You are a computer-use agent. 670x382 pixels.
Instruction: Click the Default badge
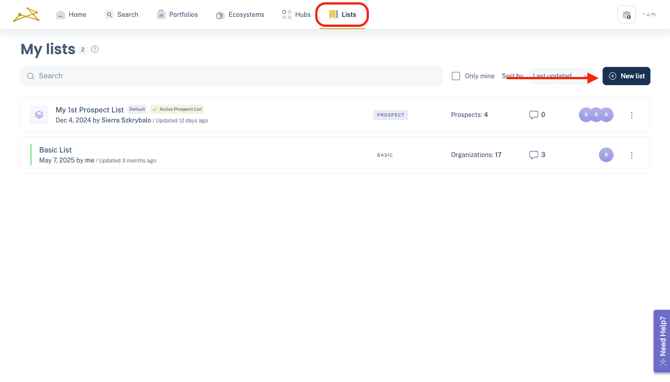pyautogui.click(x=137, y=109)
